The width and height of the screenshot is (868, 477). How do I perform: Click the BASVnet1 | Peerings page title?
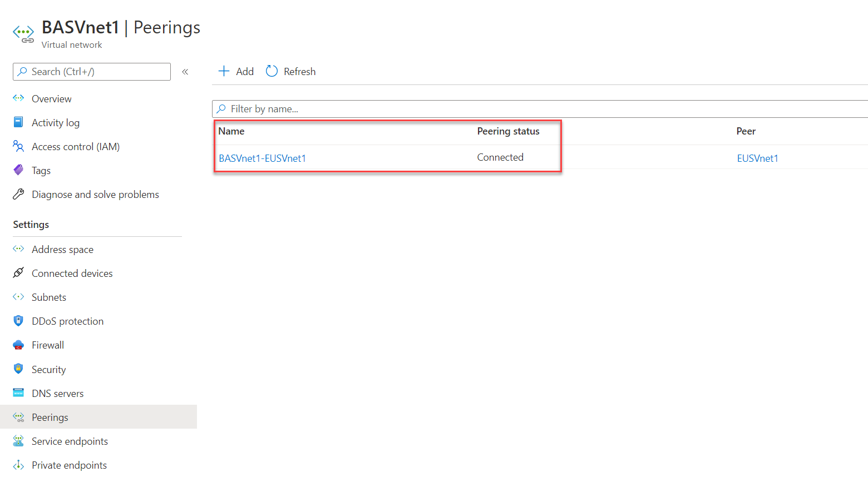(121, 27)
